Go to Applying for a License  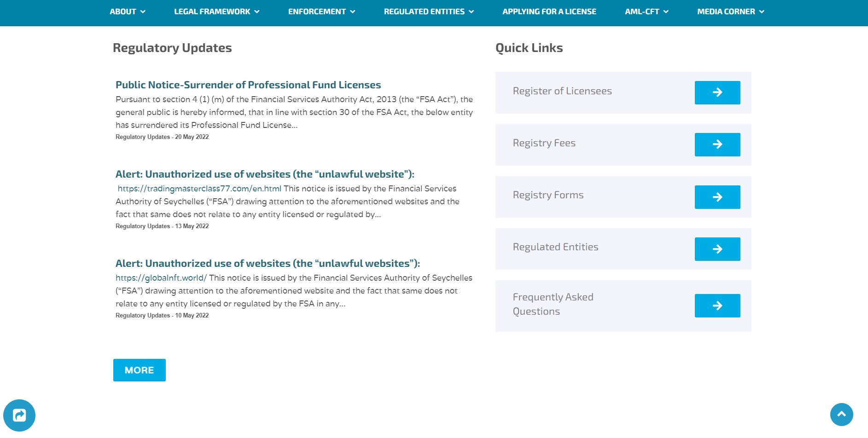point(549,12)
